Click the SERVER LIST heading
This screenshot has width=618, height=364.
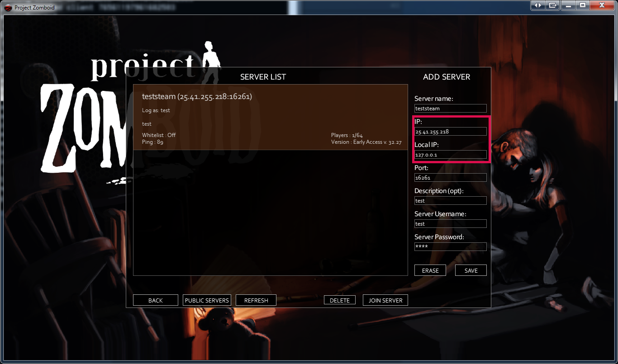pyautogui.click(x=263, y=77)
